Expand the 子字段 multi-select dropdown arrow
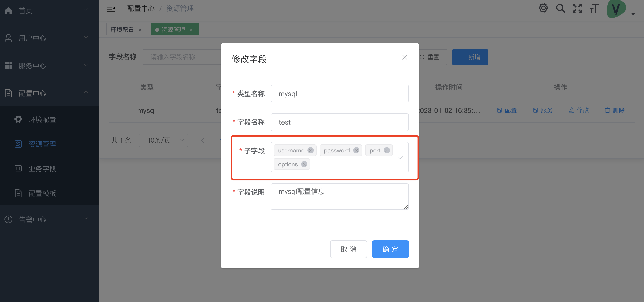Image resolution: width=644 pixels, height=302 pixels. [x=400, y=157]
